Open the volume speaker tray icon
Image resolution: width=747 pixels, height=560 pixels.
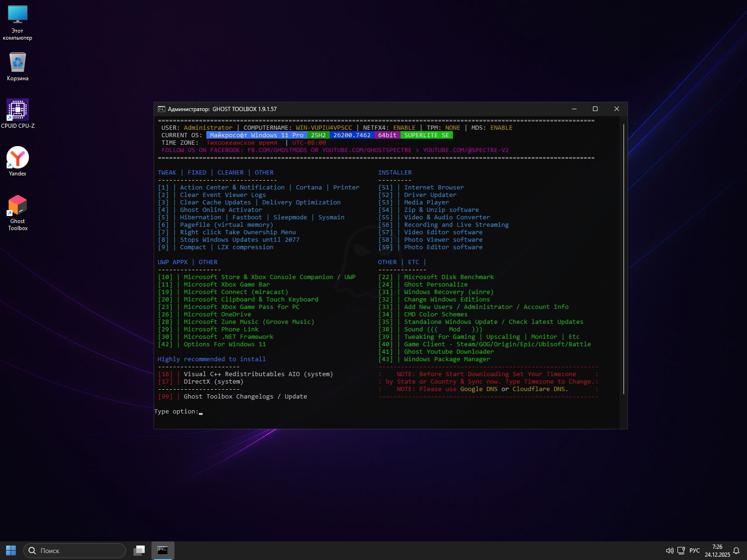(669, 551)
